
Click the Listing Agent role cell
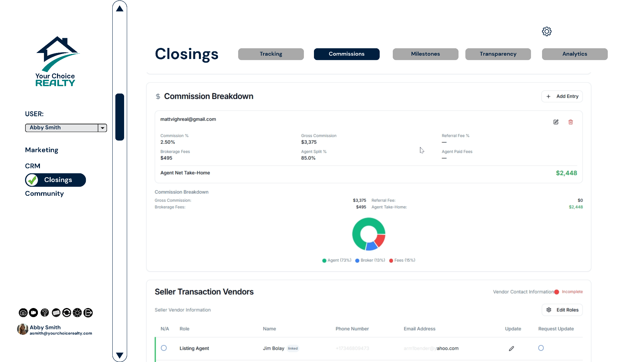click(194, 349)
